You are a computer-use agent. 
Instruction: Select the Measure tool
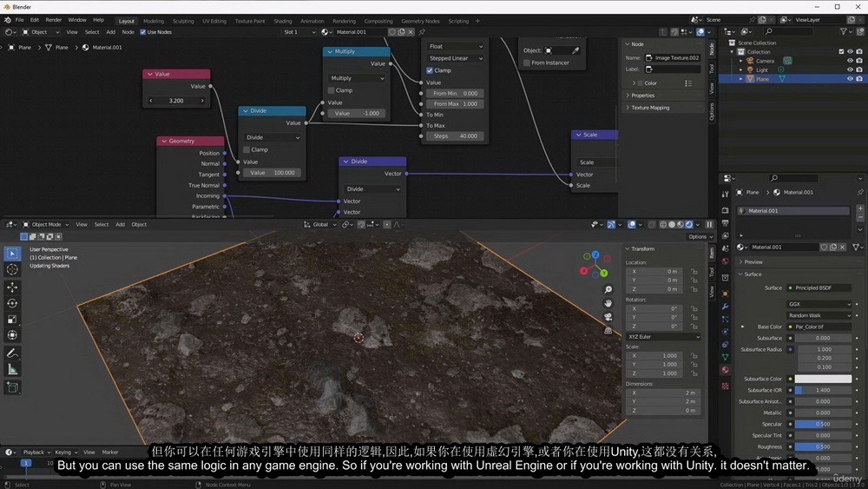[x=12, y=369]
